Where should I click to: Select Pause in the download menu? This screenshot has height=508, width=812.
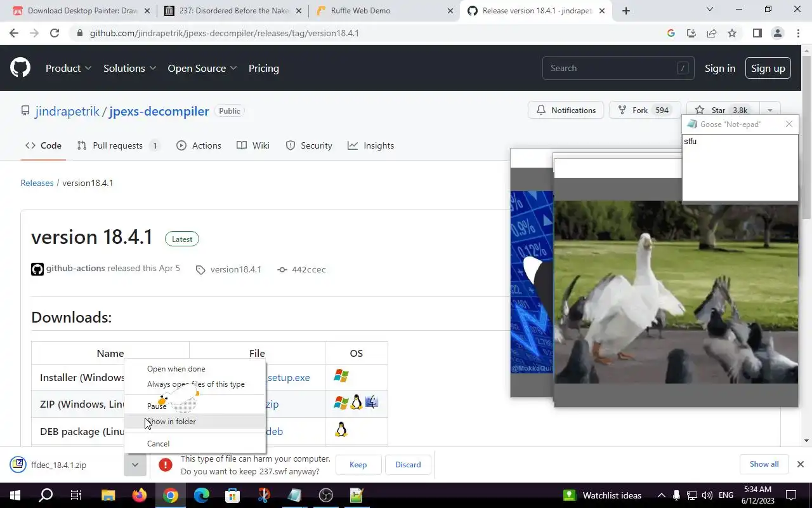coord(195,406)
